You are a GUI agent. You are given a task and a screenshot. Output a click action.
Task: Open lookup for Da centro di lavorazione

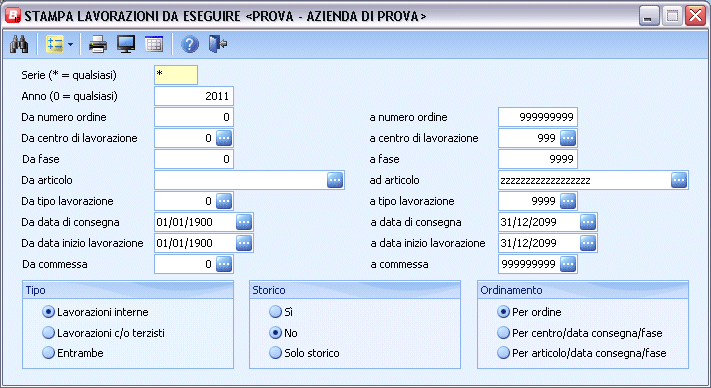click(224, 138)
